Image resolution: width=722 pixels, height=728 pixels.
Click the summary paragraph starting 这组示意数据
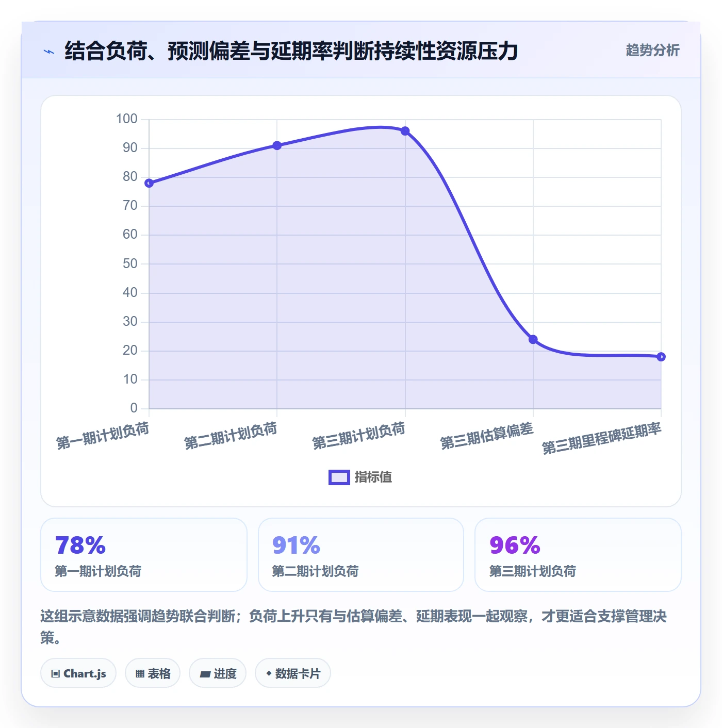point(354,626)
